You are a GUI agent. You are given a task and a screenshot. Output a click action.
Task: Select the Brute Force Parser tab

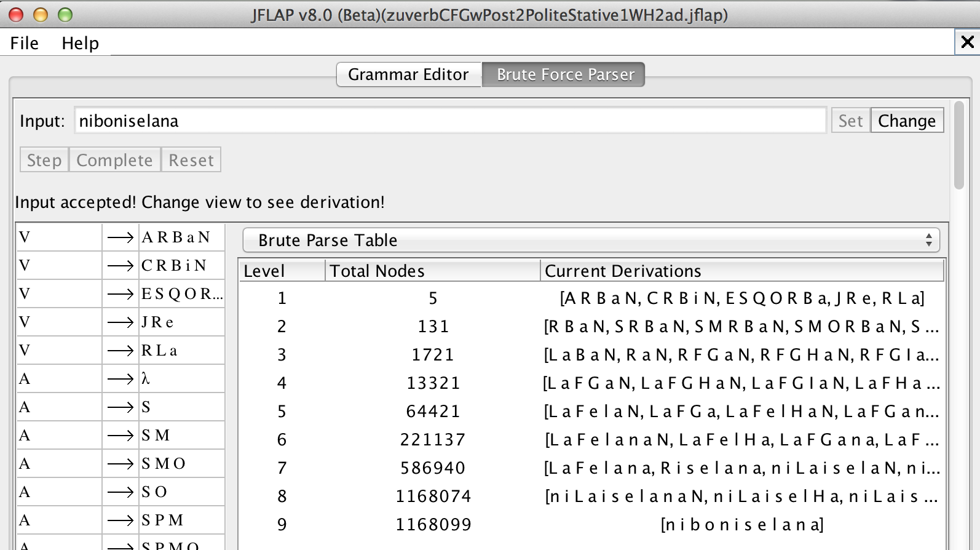point(564,74)
